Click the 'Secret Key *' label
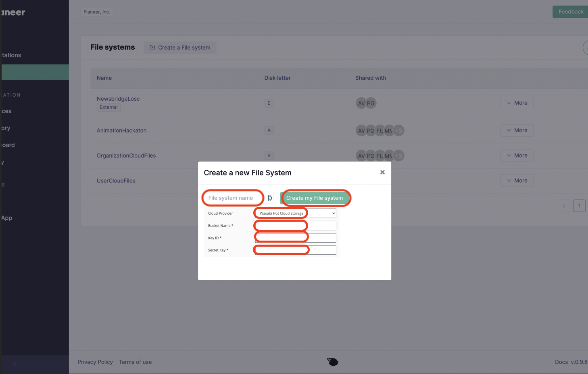588x374 pixels. [x=218, y=250]
